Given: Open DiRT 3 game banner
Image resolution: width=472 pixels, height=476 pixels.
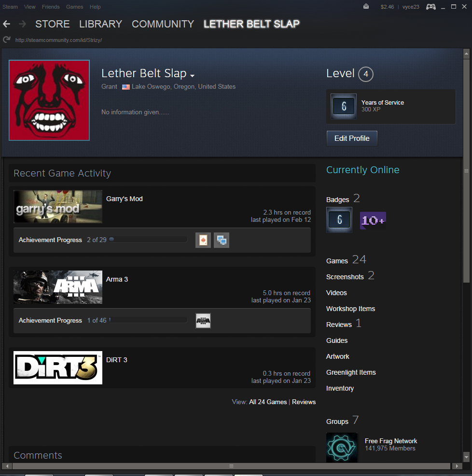Looking at the screenshot, I should 58,367.
